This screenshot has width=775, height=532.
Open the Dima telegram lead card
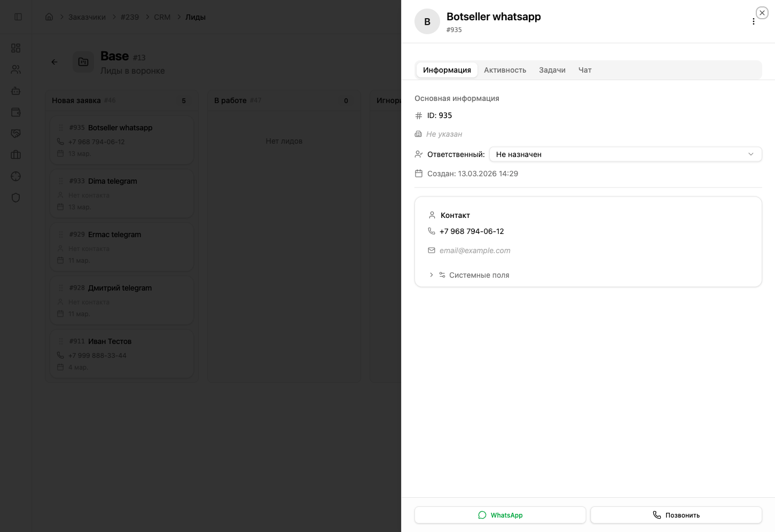(x=122, y=193)
